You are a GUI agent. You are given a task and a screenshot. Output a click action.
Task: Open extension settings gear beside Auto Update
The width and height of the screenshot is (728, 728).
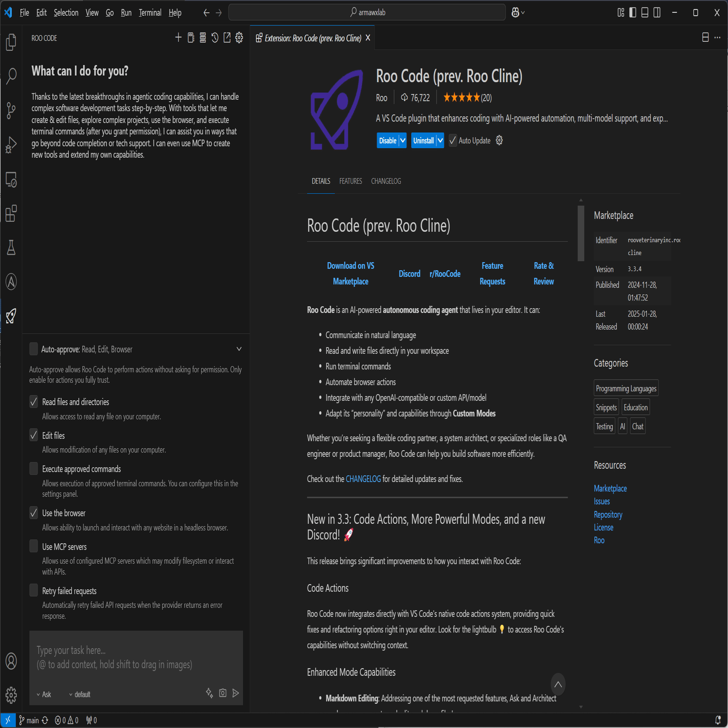(x=499, y=140)
